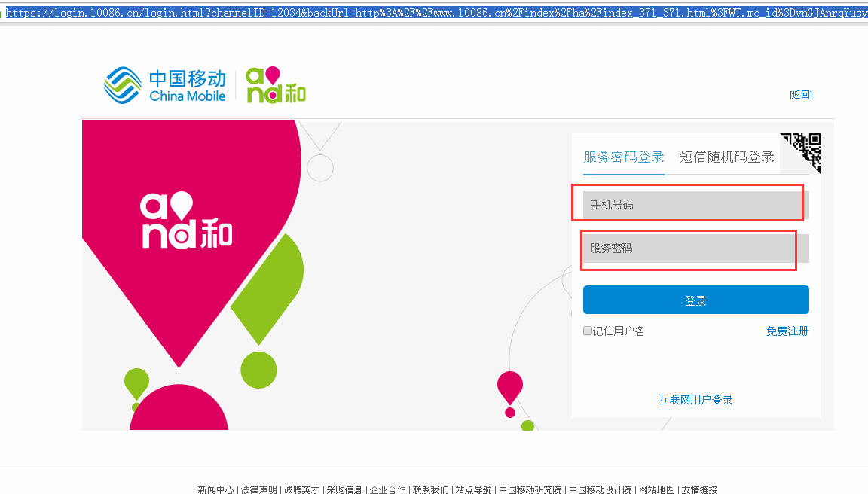Open the 诚聘英才 careers link
The width and height of the screenshot is (868, 494).
[301, 489]
